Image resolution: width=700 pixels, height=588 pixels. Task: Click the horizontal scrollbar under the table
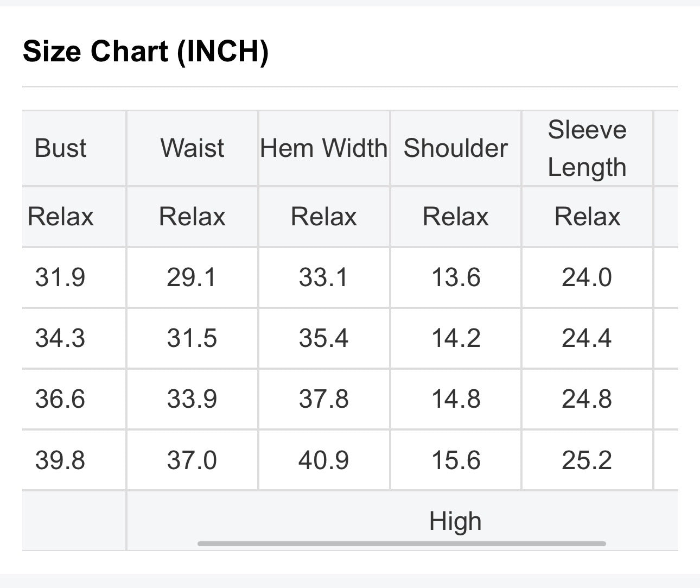[x=402, y=543]
